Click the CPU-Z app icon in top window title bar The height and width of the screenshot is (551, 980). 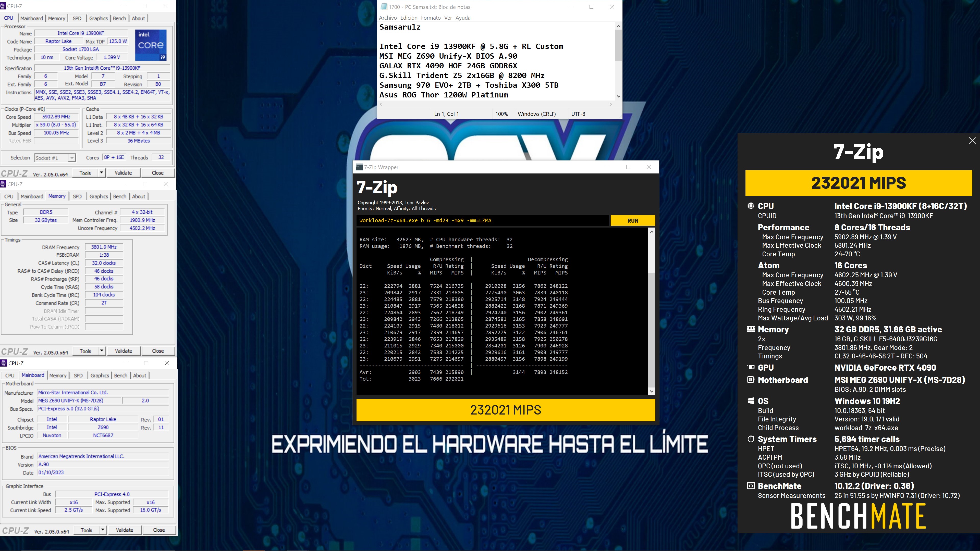click(3, 6)
